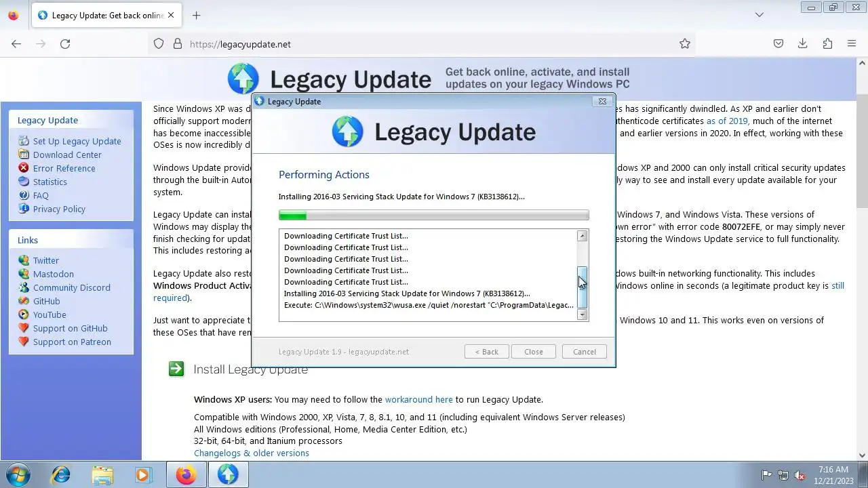This screenshot has width=868, height=488.
Task: Click the log list scrollbar thumb
Action: pos(582,289)
